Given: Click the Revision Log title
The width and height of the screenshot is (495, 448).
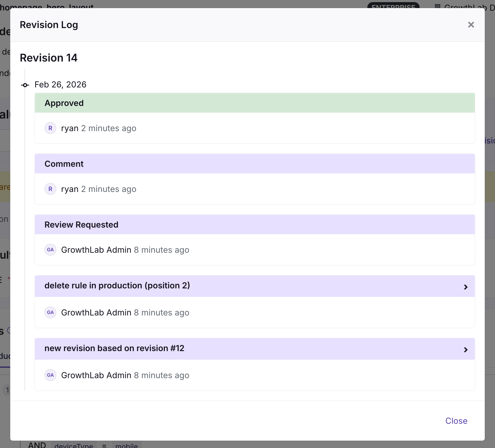Looking at the screenshot, I should [49, 24].
